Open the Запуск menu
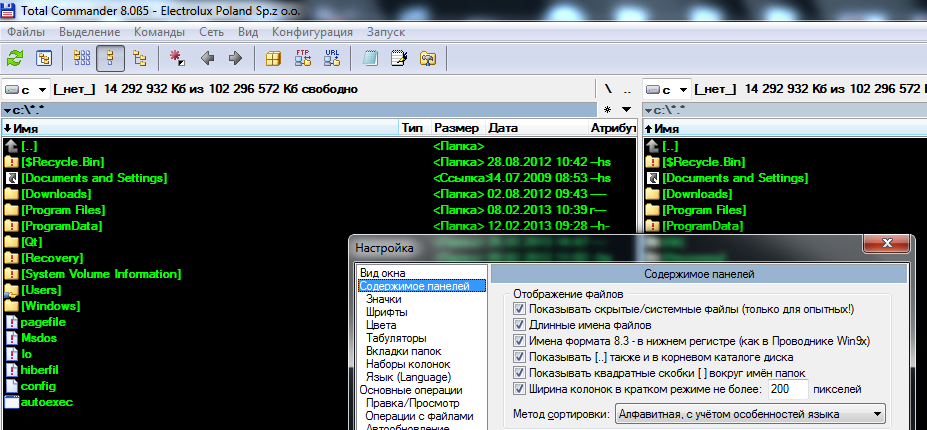 coord(386,32)
